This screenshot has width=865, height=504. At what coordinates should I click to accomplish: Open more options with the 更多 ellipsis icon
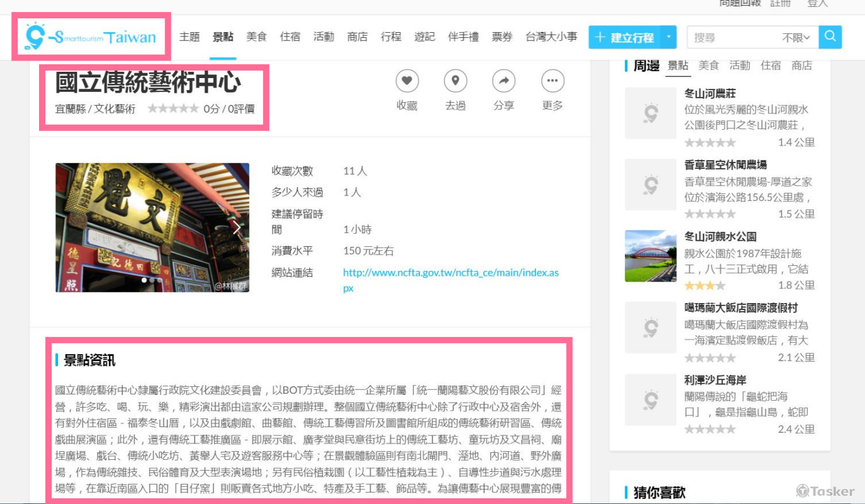coord(552,81)
